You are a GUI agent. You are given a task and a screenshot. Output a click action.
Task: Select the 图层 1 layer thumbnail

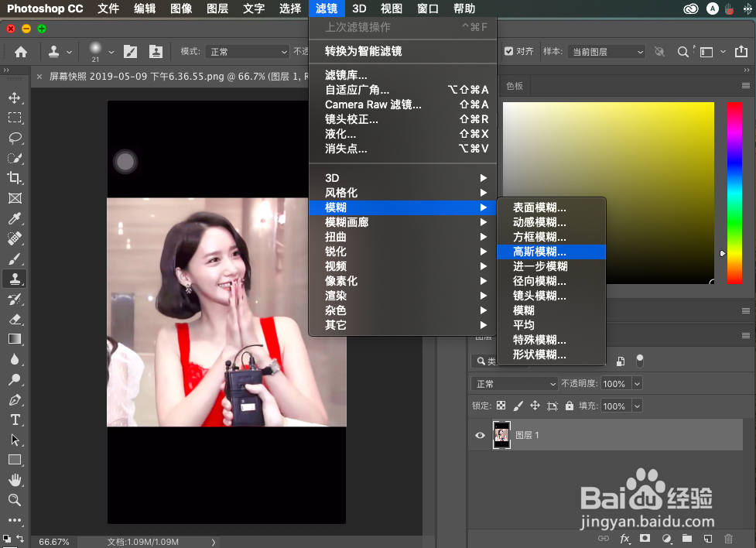click(x=501, y=435)
